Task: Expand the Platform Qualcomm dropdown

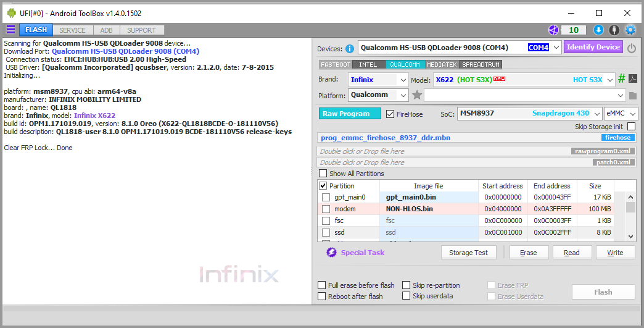Action: (x=403, y=95)
